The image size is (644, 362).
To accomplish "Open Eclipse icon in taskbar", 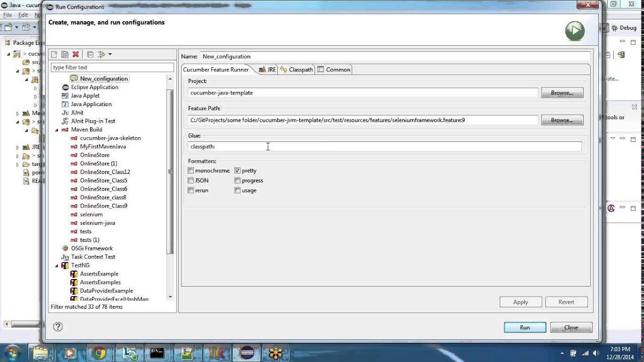I will (x=247, y=353).
